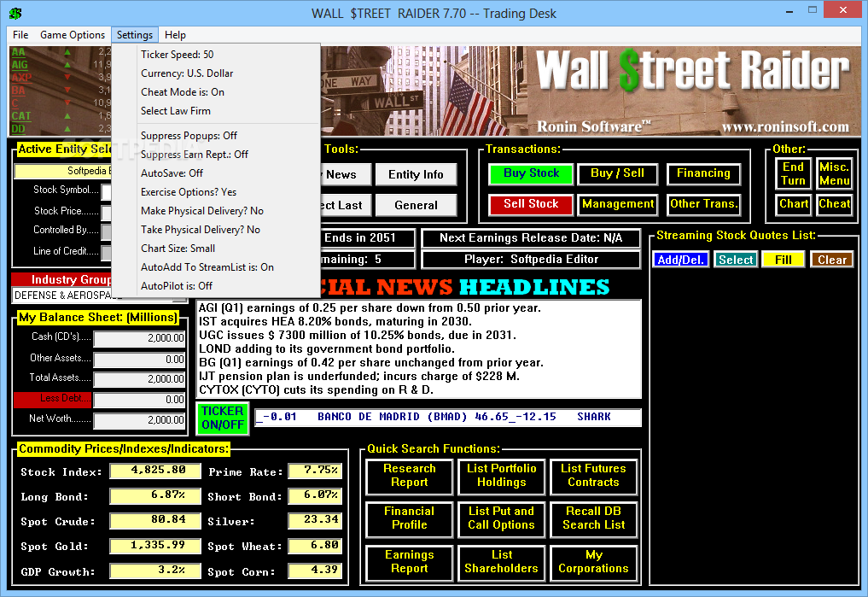Toggle Cheat Mode setting
The height and width of the screenshot is (597, 868).
(216, 92)
